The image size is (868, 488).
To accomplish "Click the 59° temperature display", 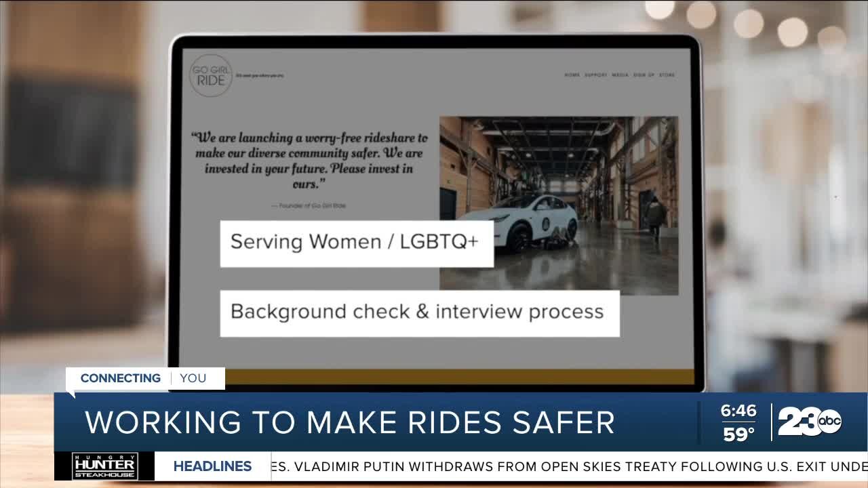I will (738, 434).
